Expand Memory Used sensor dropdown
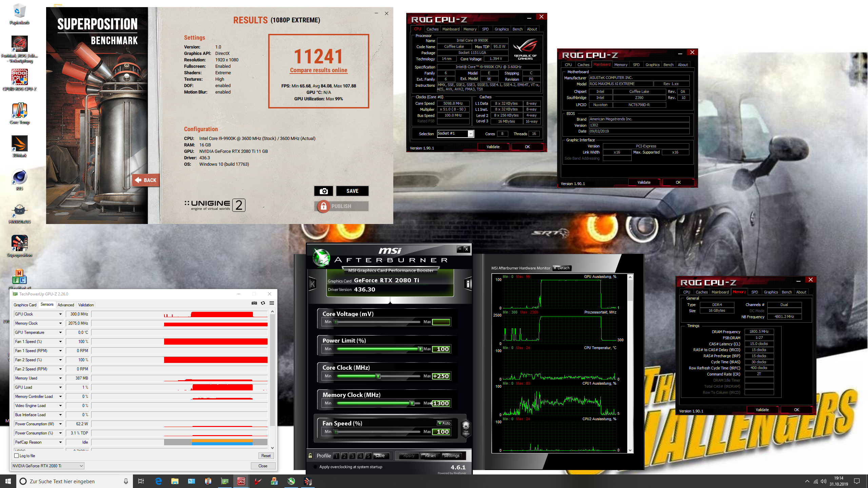 click(x=60, y=378)
